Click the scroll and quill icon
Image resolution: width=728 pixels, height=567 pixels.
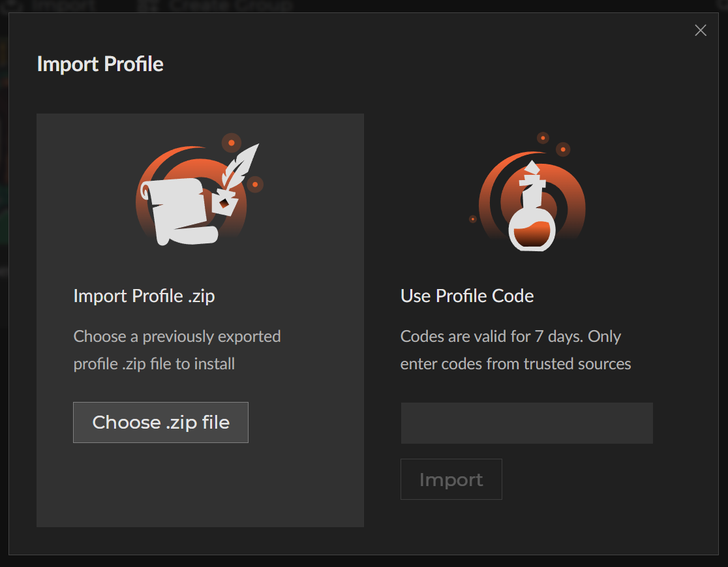click(x=200, y=189)
